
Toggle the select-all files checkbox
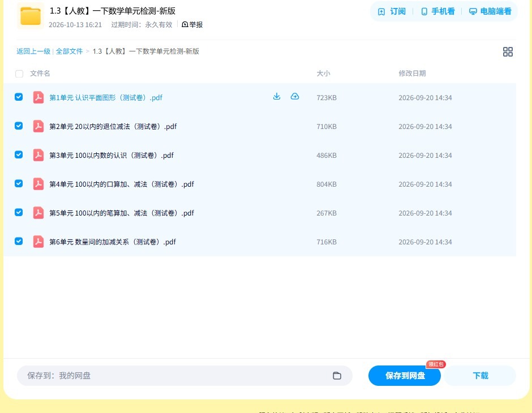(19, 74)
